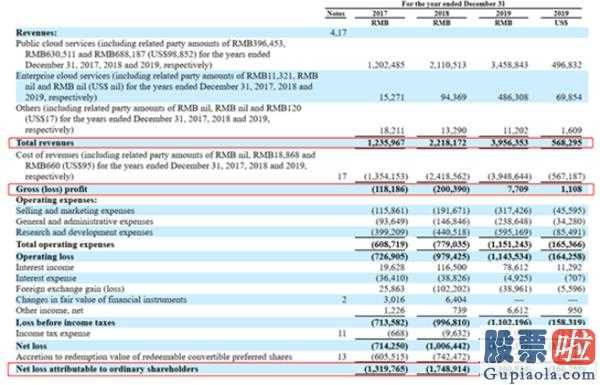Select the Total revenues row label
The height and width of the screenshot is (385, 600).
click(45, 143)
